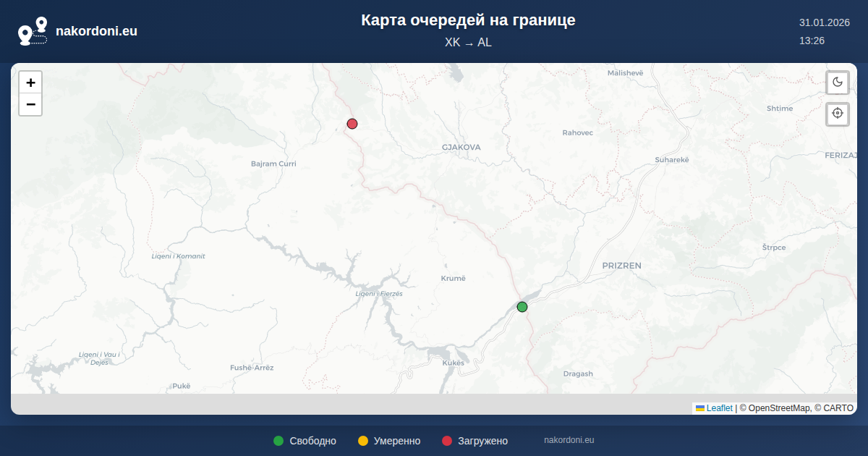Click the green Свободно legend dot
The image size is (868, 456).
[x=278, y=441]
